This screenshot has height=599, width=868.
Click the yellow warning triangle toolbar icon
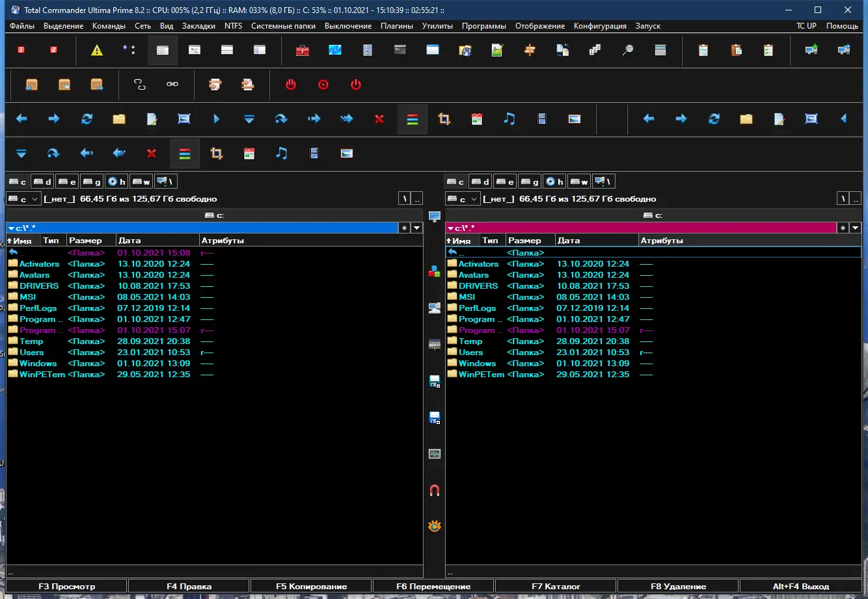coord(97,50)
